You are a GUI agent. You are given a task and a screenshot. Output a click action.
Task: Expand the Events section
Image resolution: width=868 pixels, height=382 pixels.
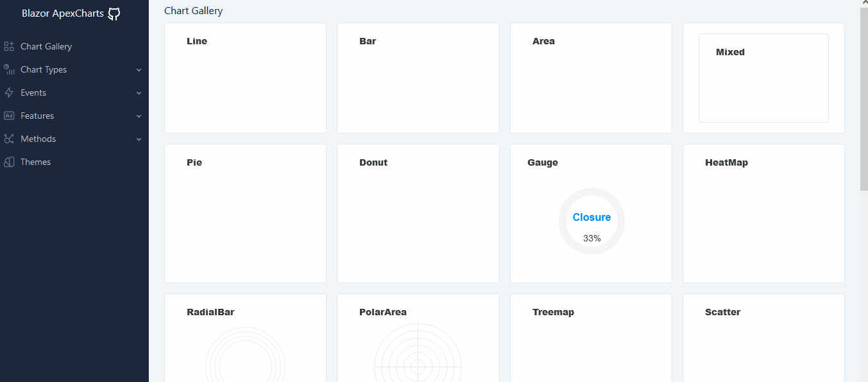pos(35,92)
